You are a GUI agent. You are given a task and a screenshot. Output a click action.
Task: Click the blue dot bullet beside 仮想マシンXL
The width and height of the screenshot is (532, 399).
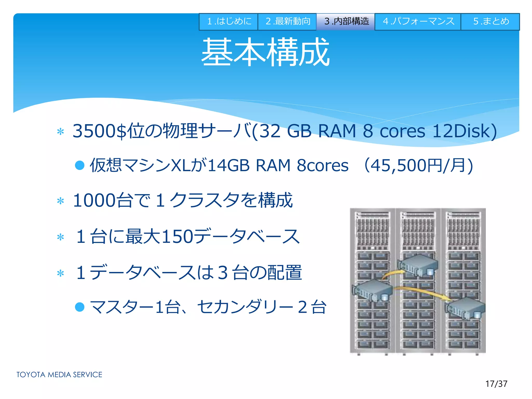tap(80, 165)
